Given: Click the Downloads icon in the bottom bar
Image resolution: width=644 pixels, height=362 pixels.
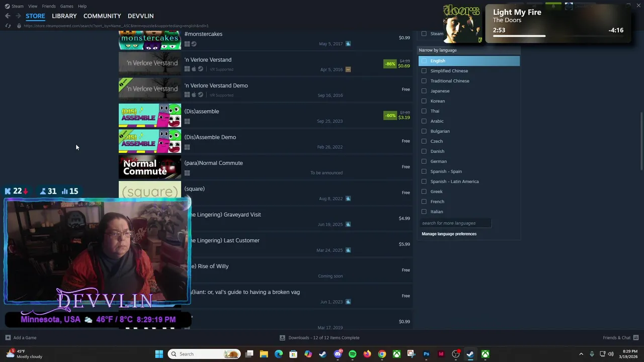Looking at the screenshot, I should coord(282,338).
